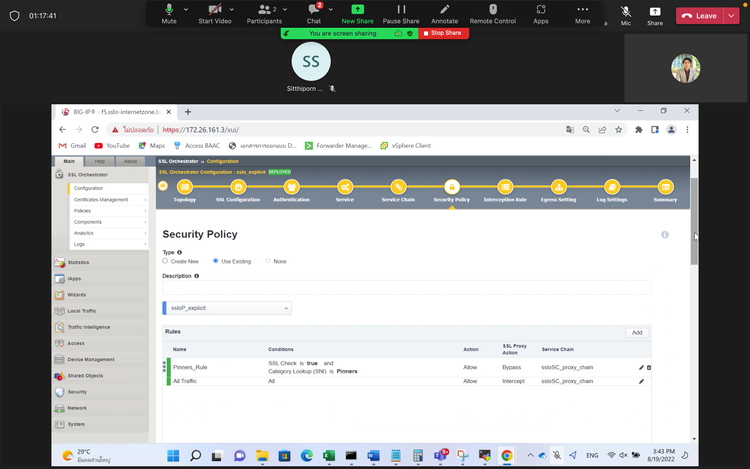Open Zoom Remote Control

(x=492, y=13)
